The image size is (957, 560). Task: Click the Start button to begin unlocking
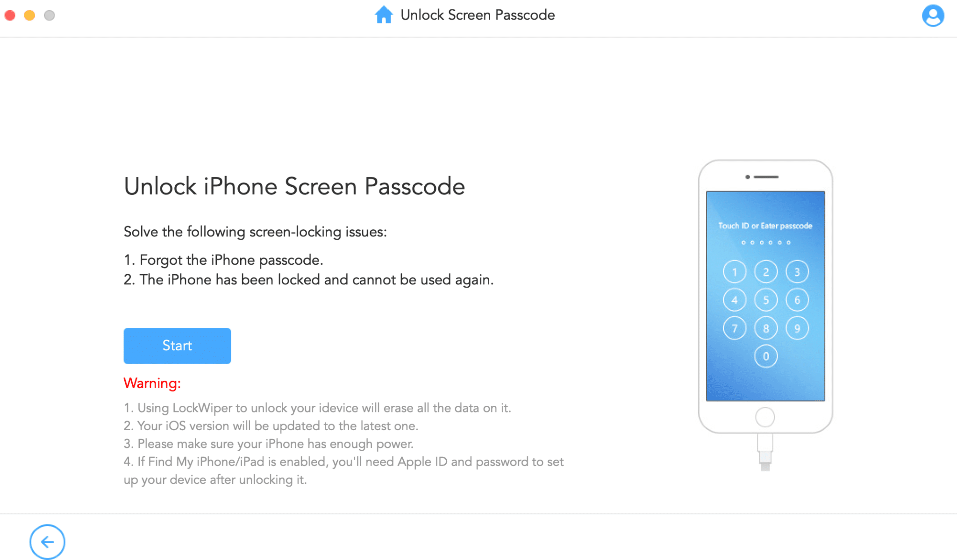[x=177, y=345]
